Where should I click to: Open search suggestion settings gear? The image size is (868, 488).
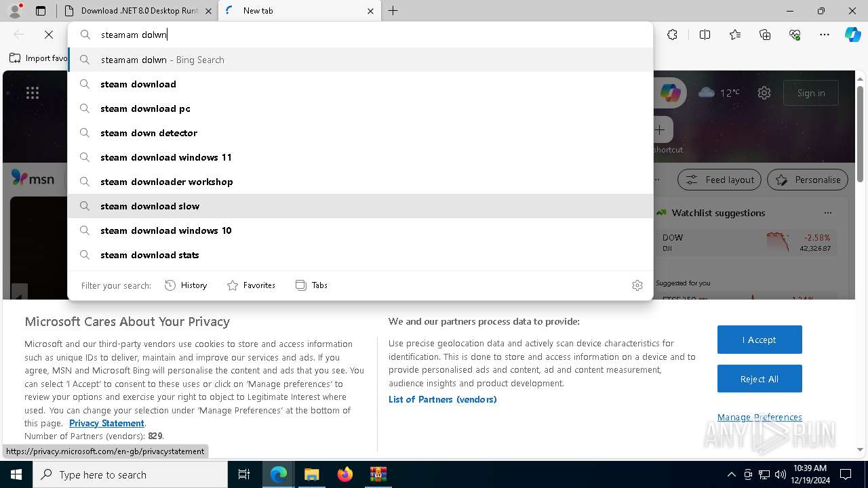click(637, 285)
